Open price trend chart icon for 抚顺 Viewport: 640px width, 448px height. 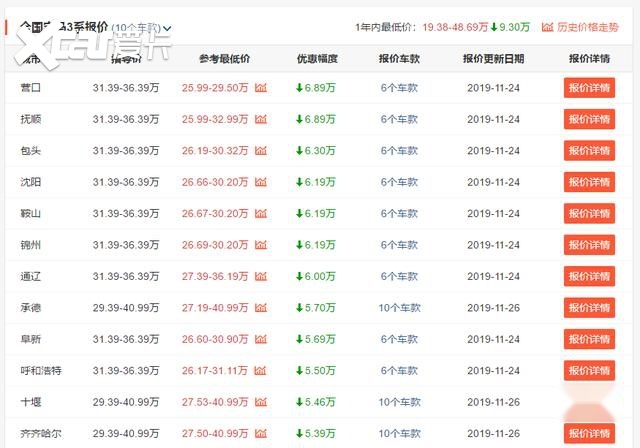pyautogui.click(x=261, y=119)
